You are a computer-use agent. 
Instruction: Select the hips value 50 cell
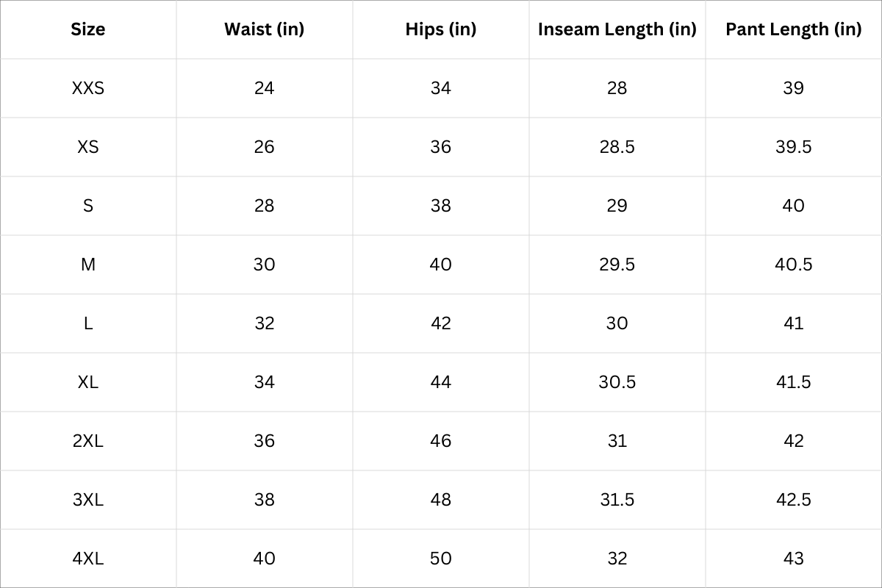tap(440, 559)
